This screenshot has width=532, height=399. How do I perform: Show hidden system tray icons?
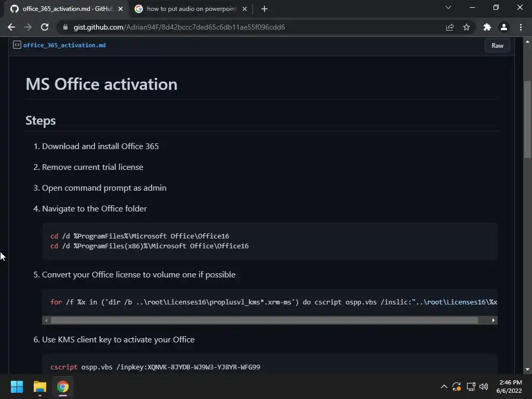coord(444,387)
